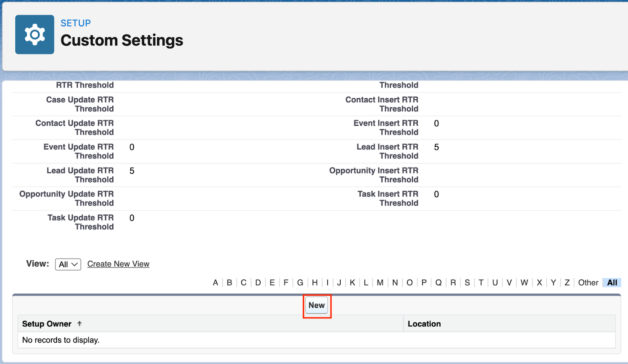Filter records by letter Q
Viewport: 628px width, 364px height.
[438, 282]
